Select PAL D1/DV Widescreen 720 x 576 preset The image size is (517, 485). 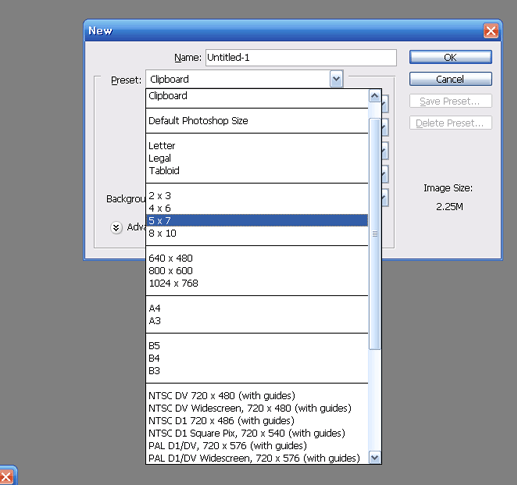[257, 458]
